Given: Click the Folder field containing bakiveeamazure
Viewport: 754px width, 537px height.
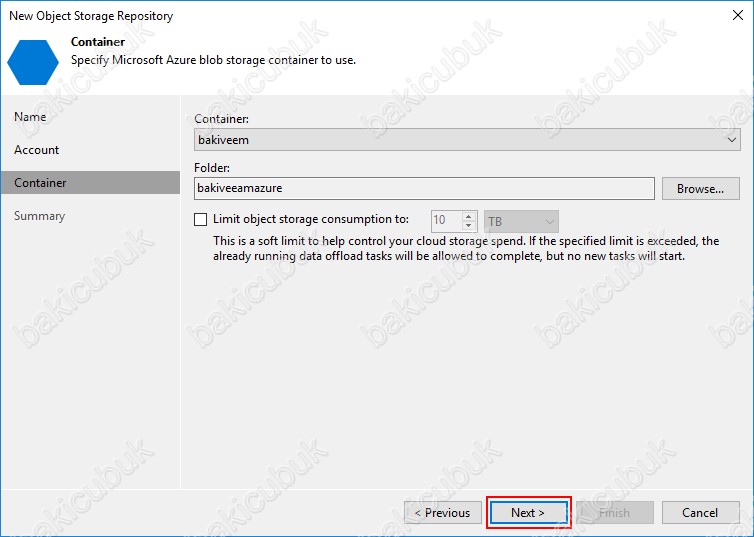Looking at the screenshot, I should [x=424, y=188].
